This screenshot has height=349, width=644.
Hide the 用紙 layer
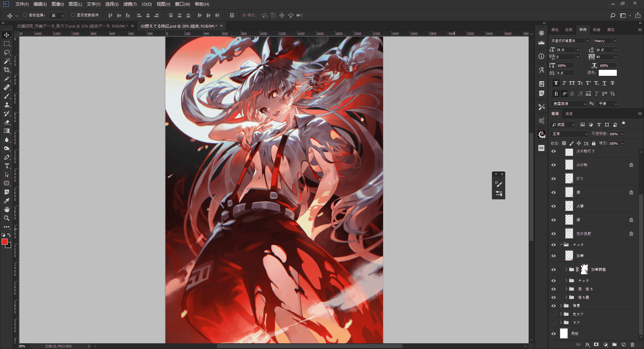pyautogui.click(x=553, y=334)
